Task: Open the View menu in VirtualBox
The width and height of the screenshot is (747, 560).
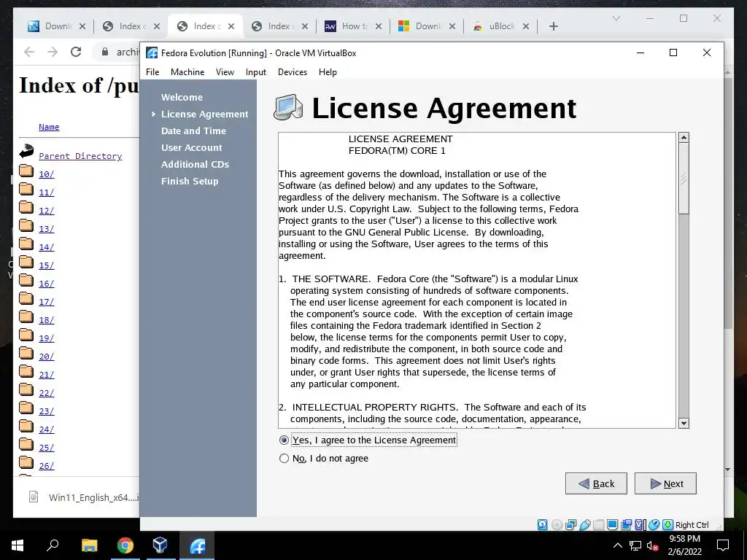Action: pos(225,72)
